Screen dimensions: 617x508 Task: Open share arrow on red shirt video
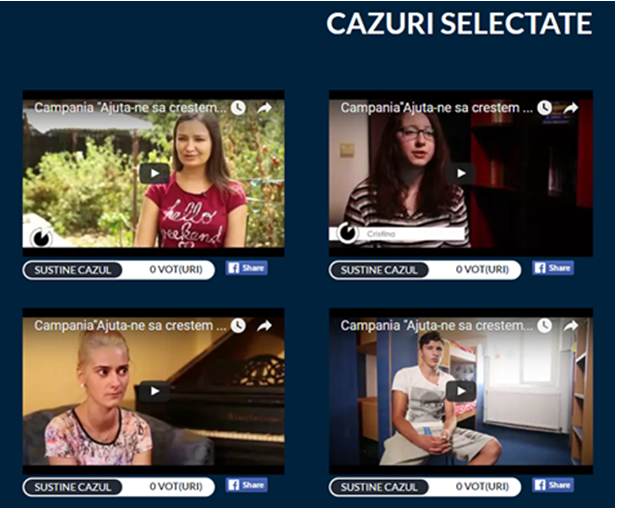264,107
